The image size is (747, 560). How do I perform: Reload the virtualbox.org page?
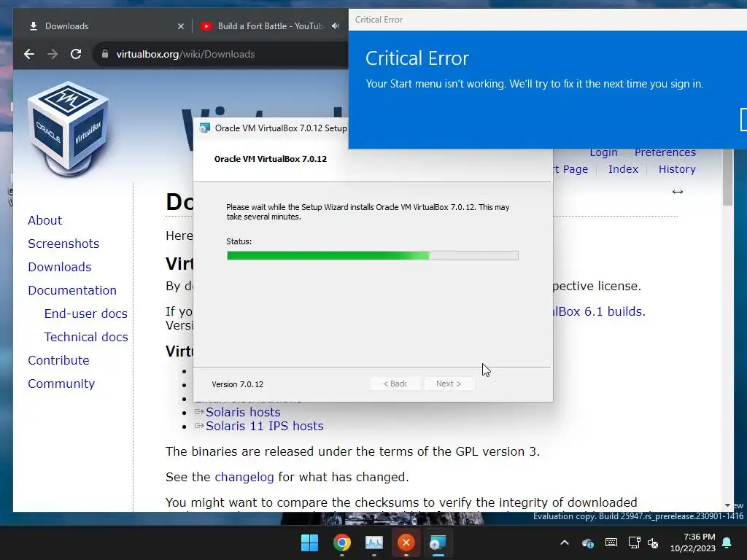click(76, 54)
